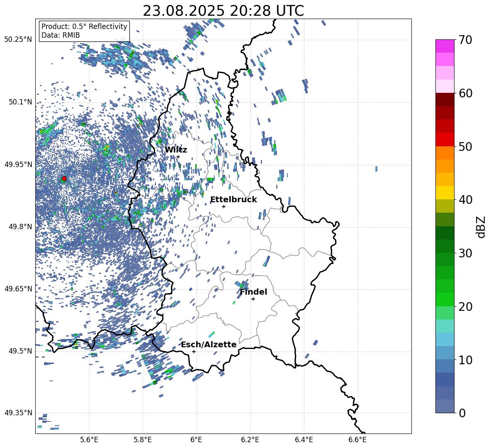Viewport: 491px width, 448px height.
Task: Click the 23.08.2025 20:28 UTC title
Action: 223,11
